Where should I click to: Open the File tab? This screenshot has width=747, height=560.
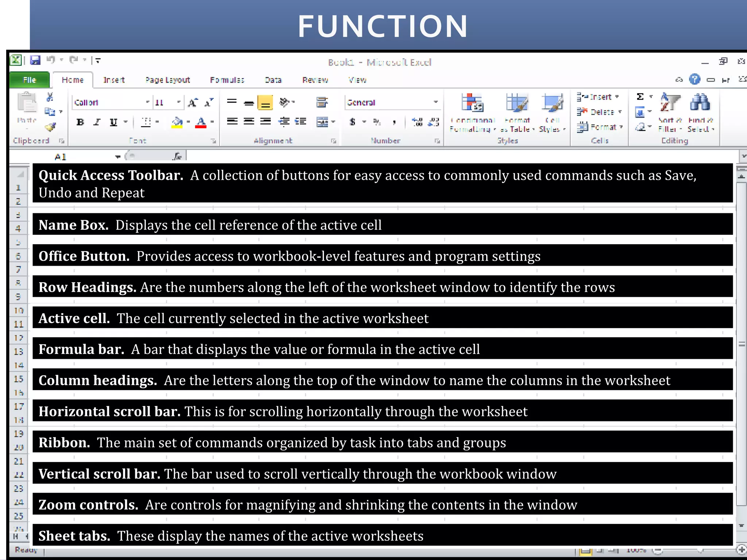tap(29, 80)
